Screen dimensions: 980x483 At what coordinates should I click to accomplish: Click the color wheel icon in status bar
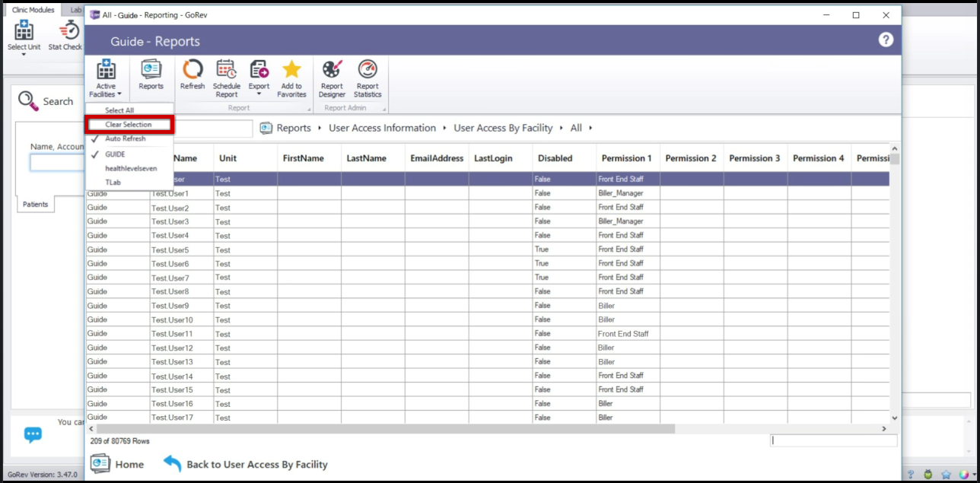click(963, 475)
